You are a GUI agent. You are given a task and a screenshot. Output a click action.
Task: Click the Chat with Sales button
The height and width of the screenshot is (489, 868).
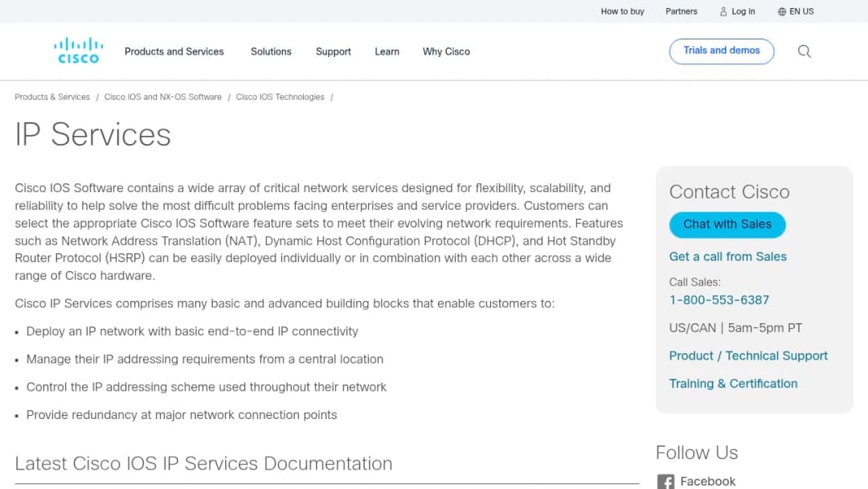(x=727, y=224)
